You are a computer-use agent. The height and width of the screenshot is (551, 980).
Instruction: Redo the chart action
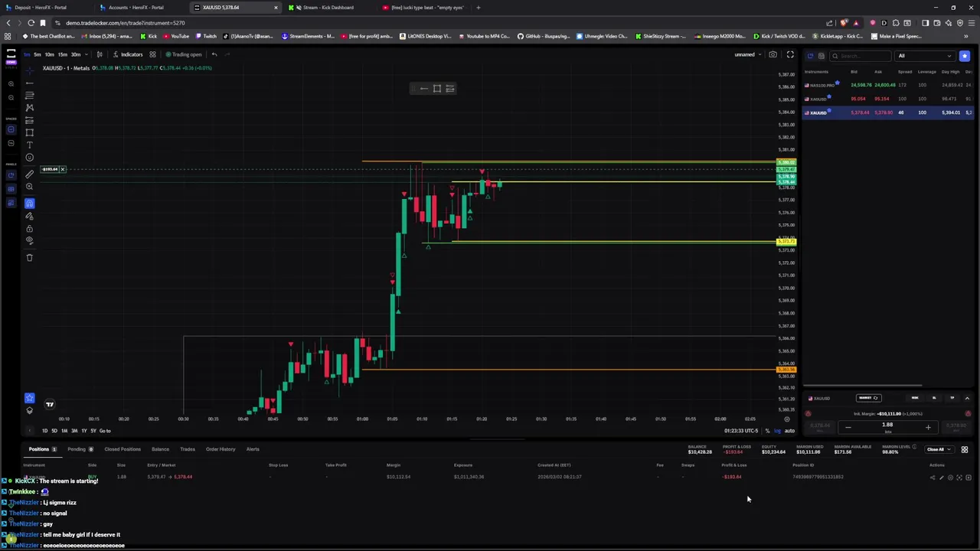pyautogui.click(x=227, y=54)
